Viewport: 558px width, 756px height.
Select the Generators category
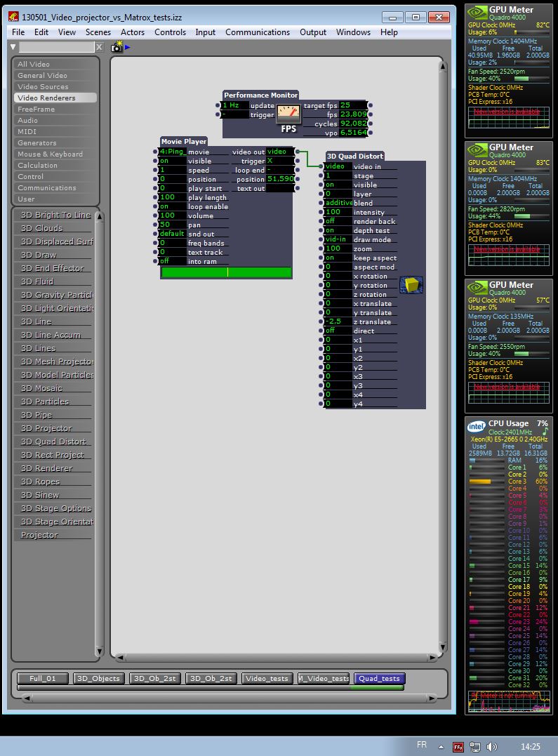coord(55,142)
